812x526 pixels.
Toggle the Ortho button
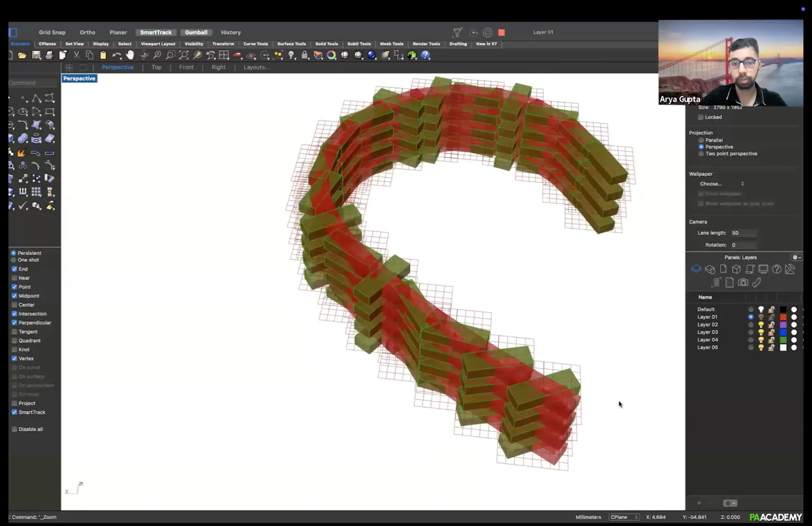(x=88, y=33)
